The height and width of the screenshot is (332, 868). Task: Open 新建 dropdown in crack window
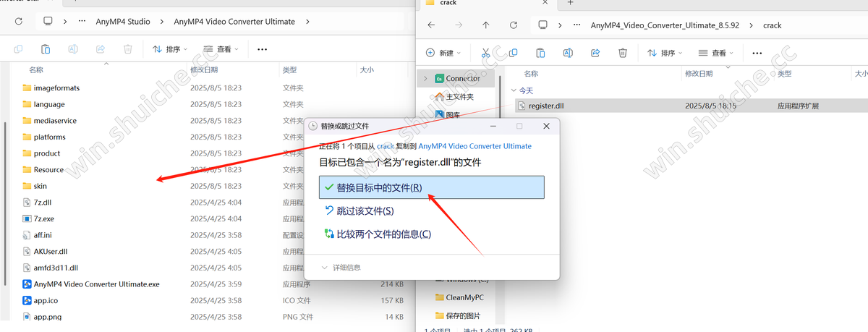tap(443, 53)
